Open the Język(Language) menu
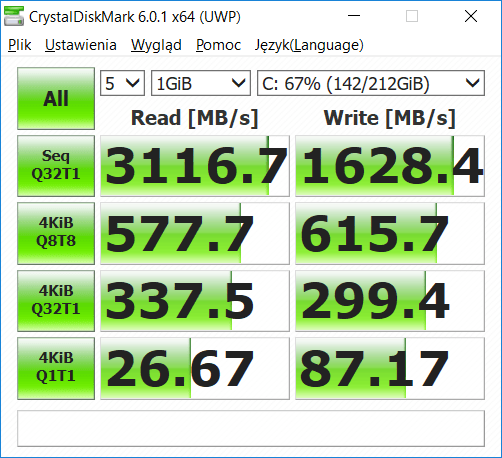Viewport: 502px width, 458px height. tap(309, 45)
